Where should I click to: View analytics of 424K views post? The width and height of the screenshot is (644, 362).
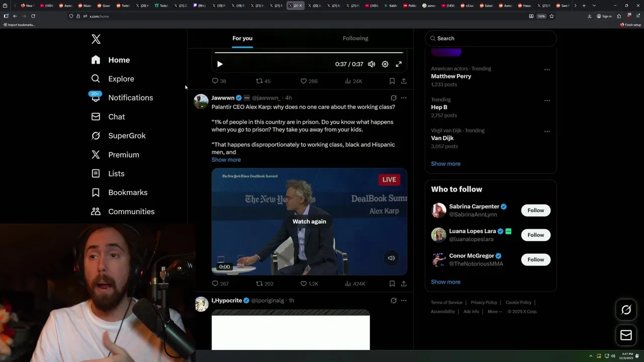355,284
